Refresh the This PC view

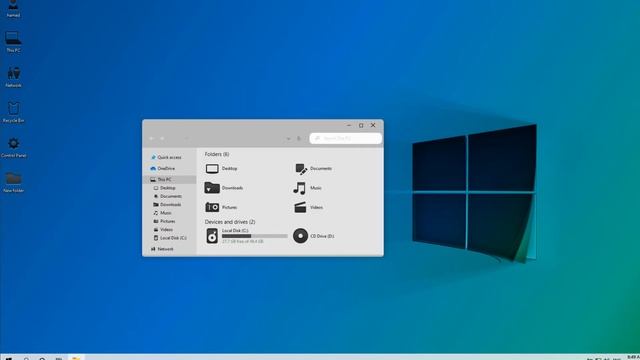(299, 139)
